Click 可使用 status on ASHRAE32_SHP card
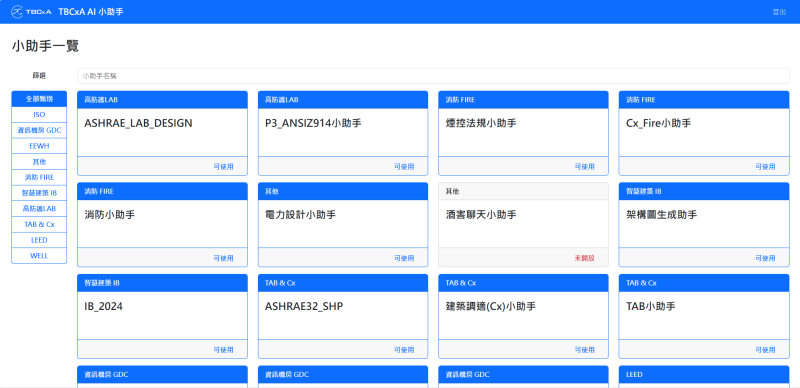This screenshot has width=800, height=388. click(x=404, y=350)
